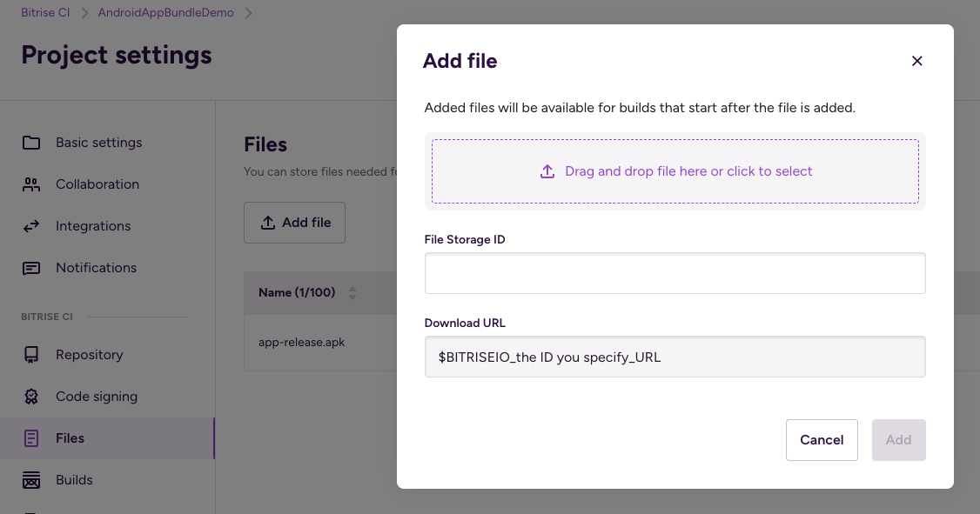Click the Notifications message icon
The width and height of the screenshot is (980, 514).
31,268
